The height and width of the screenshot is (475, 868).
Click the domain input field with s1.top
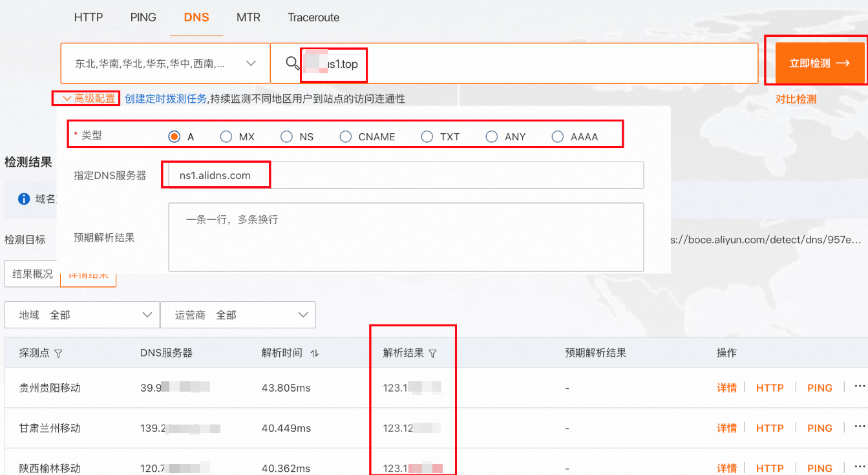pos(514,63)
